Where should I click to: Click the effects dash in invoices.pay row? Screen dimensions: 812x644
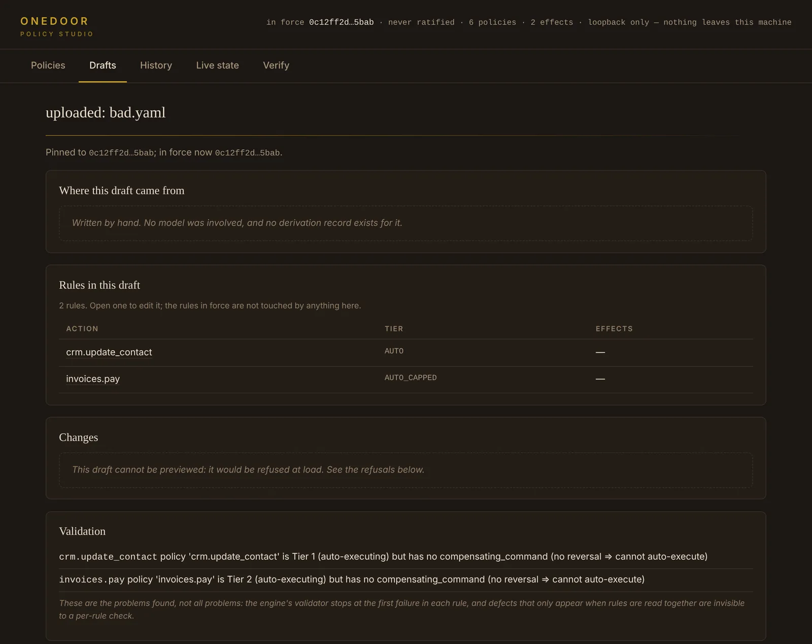(x=600, y=379)
